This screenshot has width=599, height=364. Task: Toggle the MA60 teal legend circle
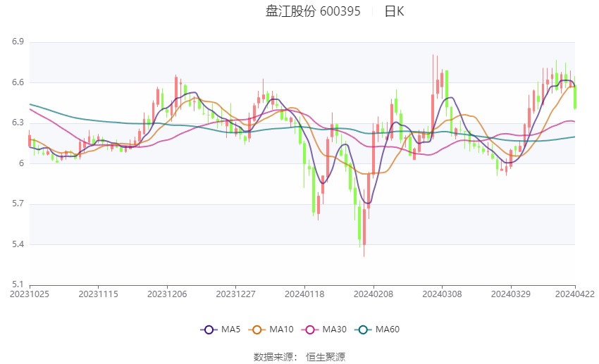pos(363,330)
